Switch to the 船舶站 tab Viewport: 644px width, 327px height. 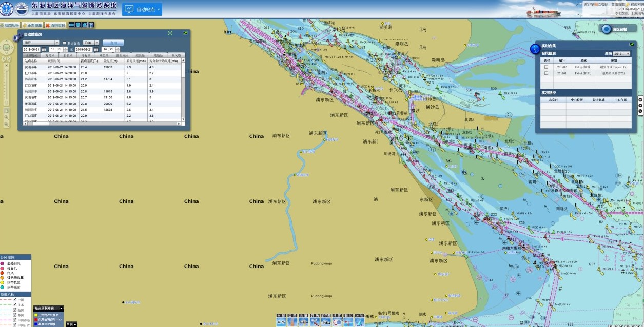(68, 55)
